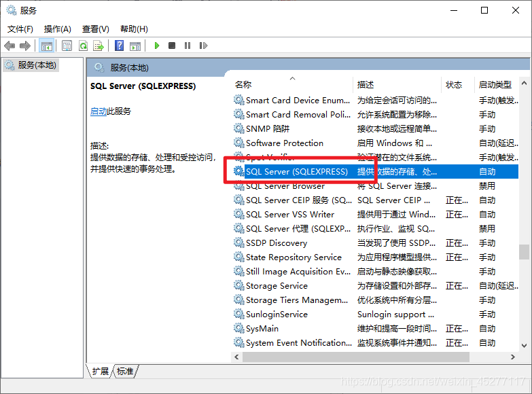Click the description Sunlogin support ...
Image resolution: width=532 pixels, height=394 pixels.
[395, 315]
